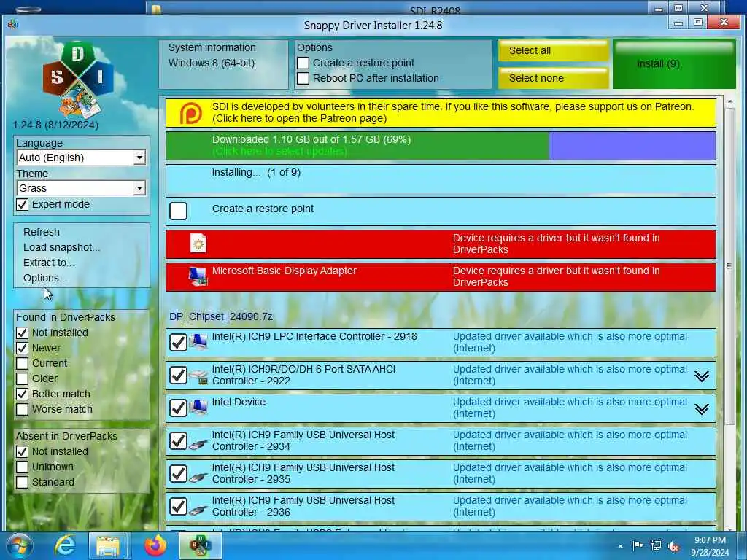Click the SDI logo in the sidebar

click(x=79, y=80)
